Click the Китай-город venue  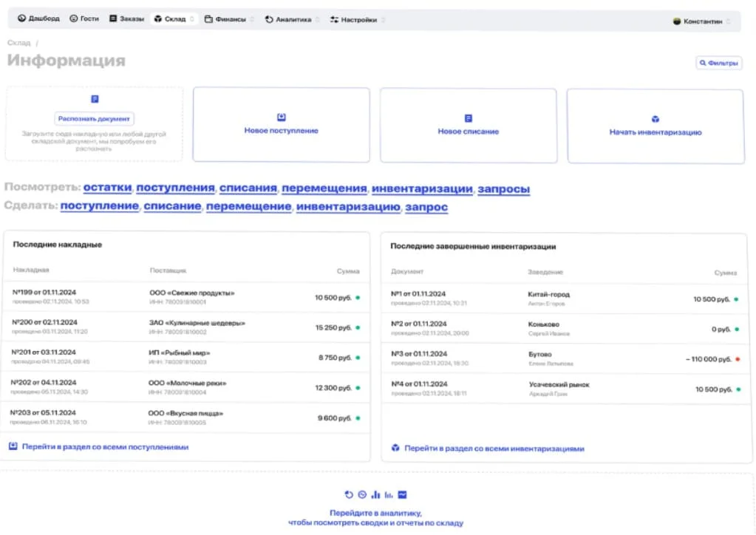coord(548,295)
